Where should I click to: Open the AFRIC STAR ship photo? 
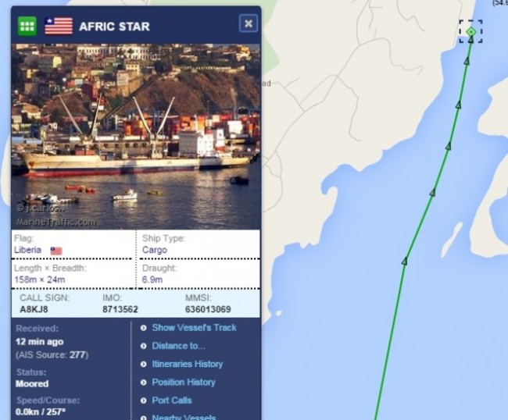click(x=136, y=137)
